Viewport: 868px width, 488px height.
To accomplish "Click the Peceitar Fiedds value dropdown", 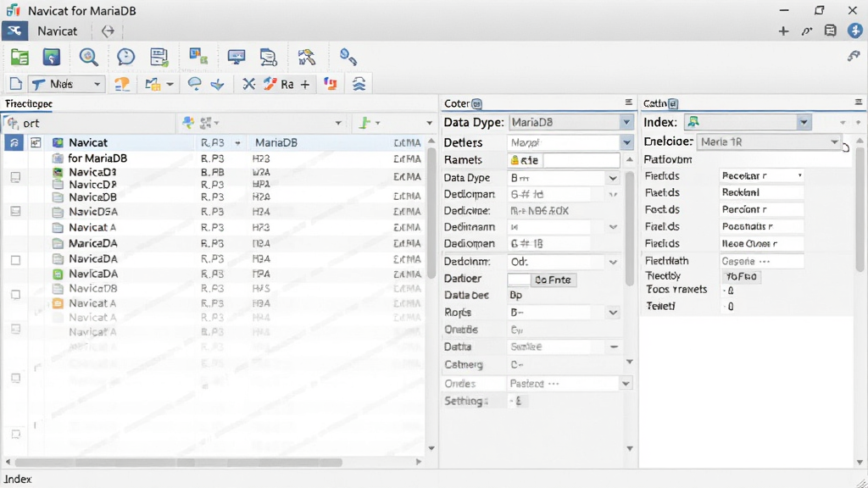I will click(762, 176).
